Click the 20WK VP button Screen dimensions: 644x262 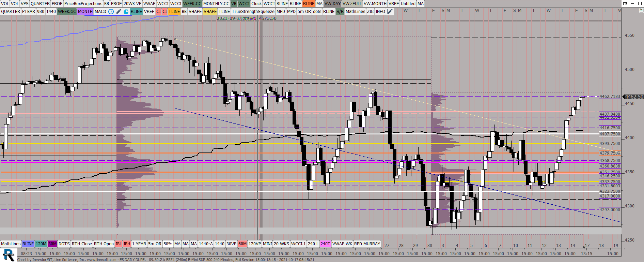132,4
